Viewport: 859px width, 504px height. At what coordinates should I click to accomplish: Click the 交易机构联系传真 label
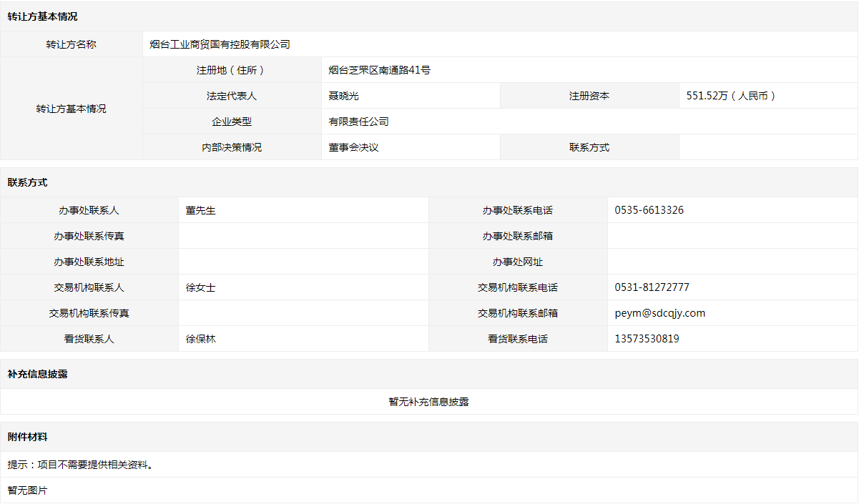pyautogui.click(x=89, y=313)
